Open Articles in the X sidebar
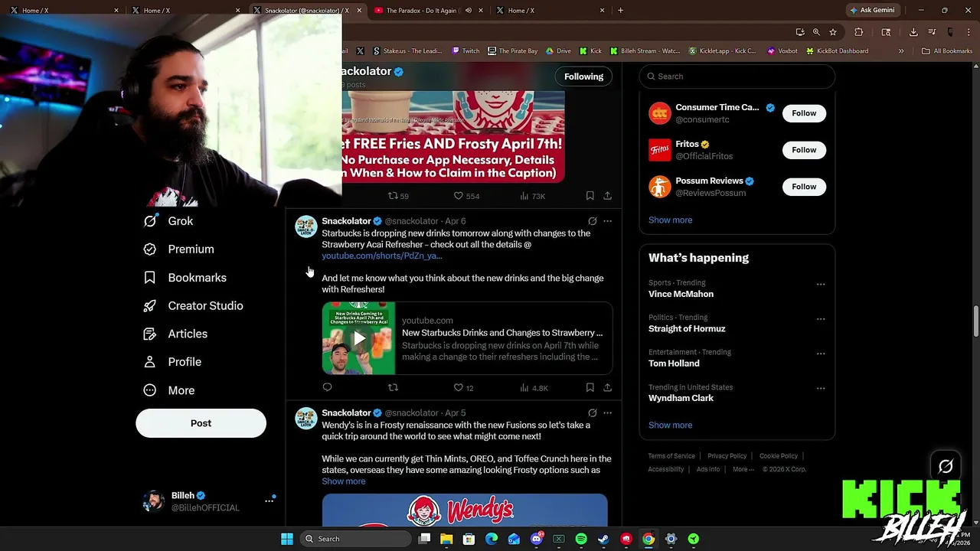Image resolution: width=980 pixels, height=551 pixels. [175, 334]
